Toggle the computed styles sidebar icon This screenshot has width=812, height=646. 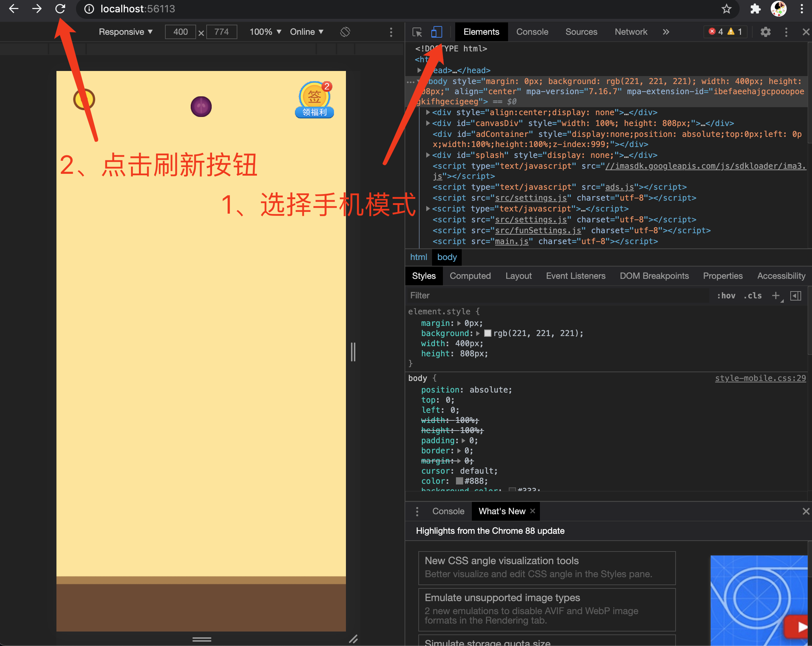[795, 296]
